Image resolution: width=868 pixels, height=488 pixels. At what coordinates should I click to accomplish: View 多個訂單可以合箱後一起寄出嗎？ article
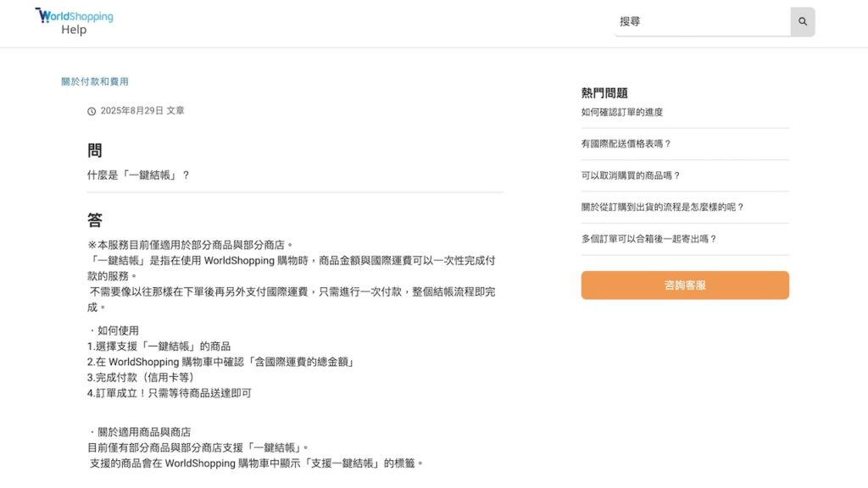[649, 239]
